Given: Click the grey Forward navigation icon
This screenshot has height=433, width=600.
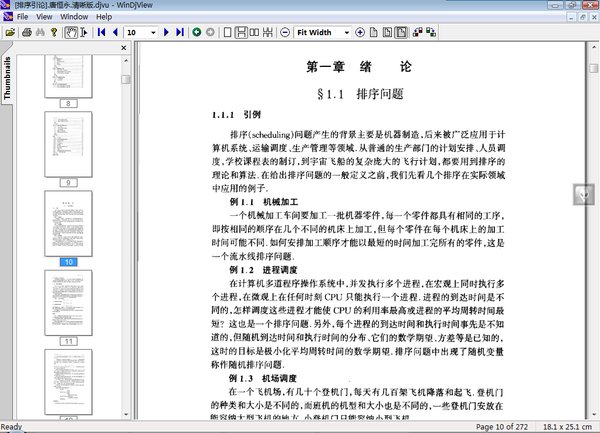Looking at the screenshot, I should click(x=210, y=33).
